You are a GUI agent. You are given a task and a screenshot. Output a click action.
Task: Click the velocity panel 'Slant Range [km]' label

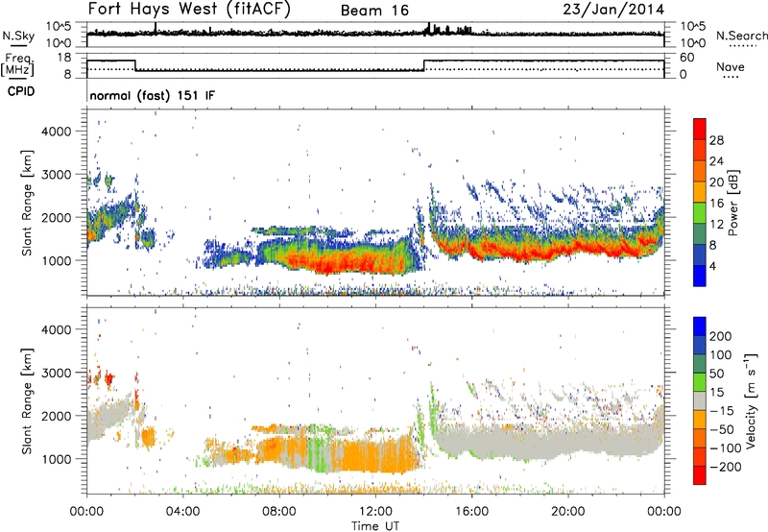click(x=27, y=401)
